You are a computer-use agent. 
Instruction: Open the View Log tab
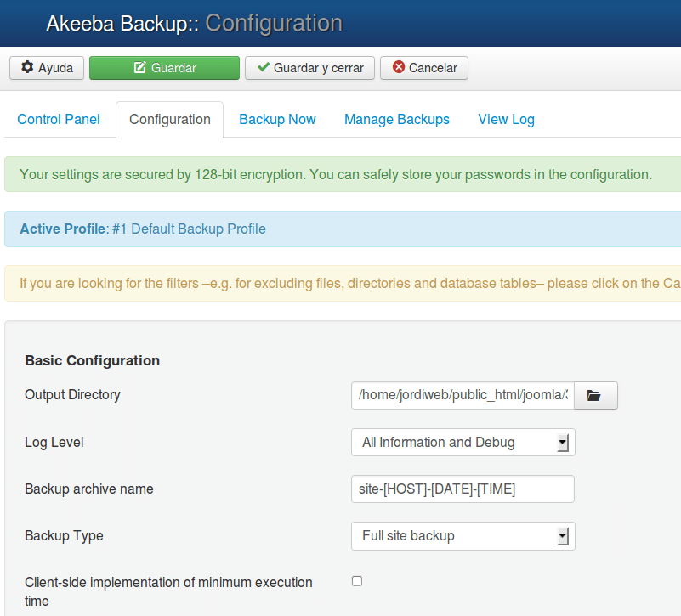[x=507, y=120]
